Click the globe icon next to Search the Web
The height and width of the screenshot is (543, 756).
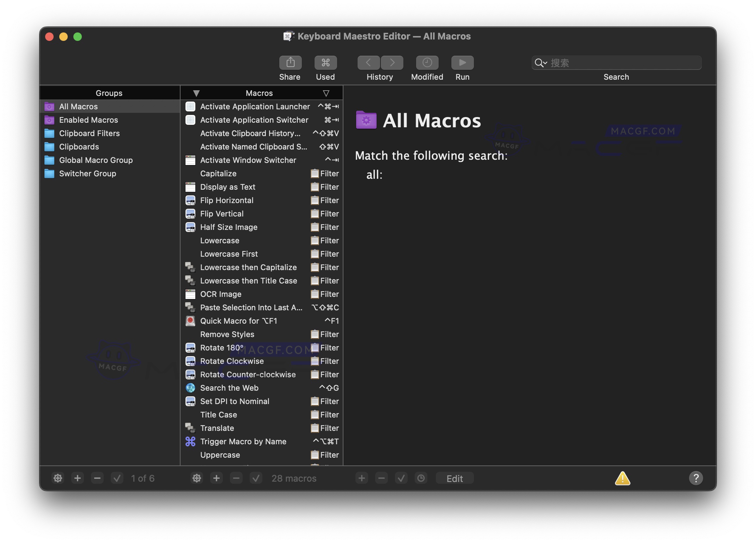tap(190, 388)
